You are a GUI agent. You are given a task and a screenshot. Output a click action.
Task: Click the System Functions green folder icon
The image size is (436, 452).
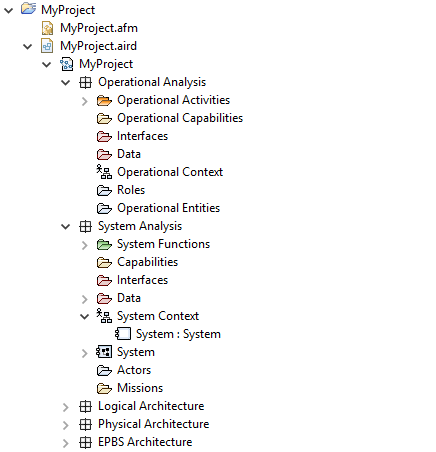[x=104, y=244]
